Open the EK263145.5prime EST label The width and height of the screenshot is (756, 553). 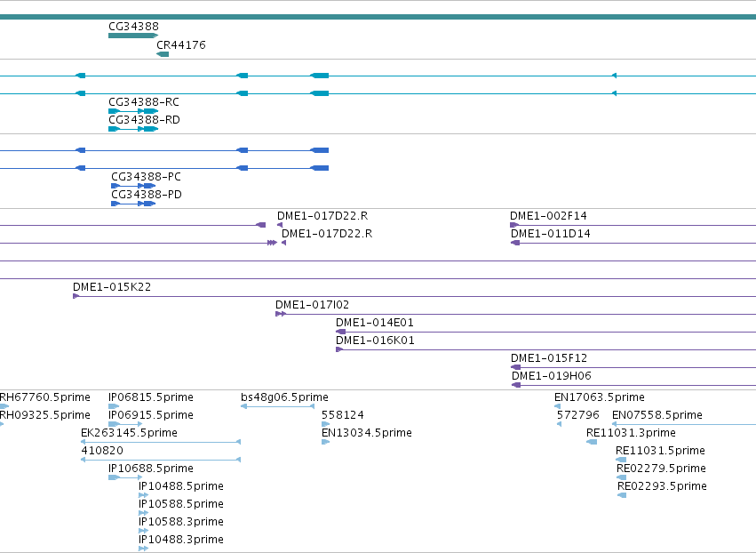tap(129, 433)
